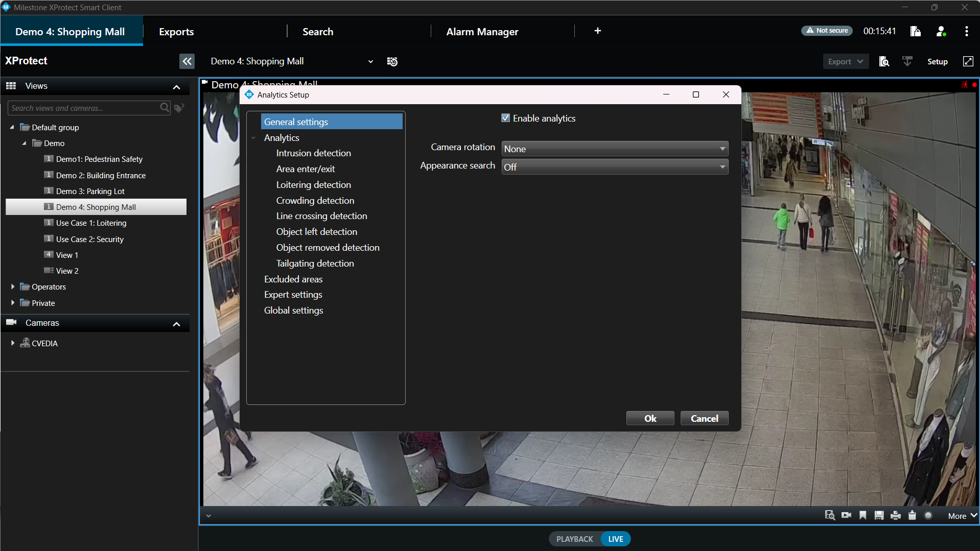This screenshot has height=551, width=980.
Task: Open Loitering detection settings
Action: coord(313,185)
